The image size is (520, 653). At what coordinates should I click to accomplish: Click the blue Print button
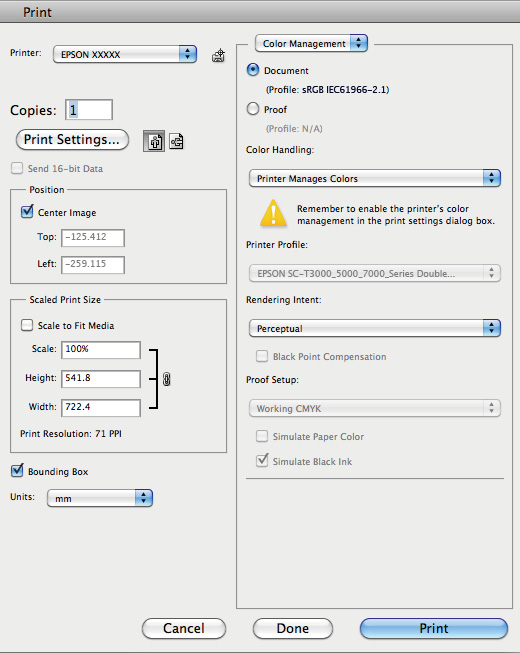[x=434, y=628]
